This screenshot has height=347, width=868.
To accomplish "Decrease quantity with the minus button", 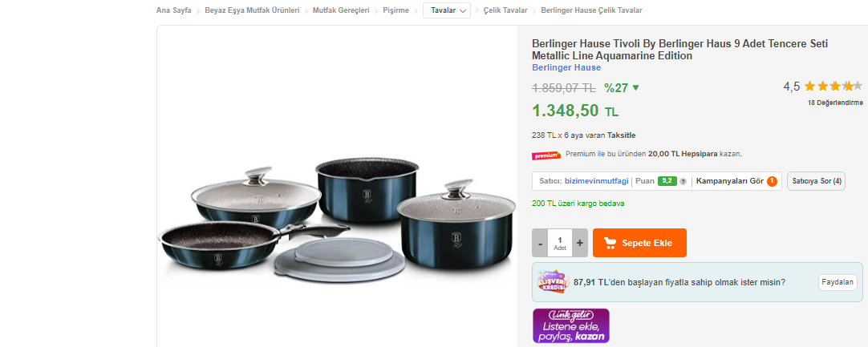I will [x=540, y=243].
